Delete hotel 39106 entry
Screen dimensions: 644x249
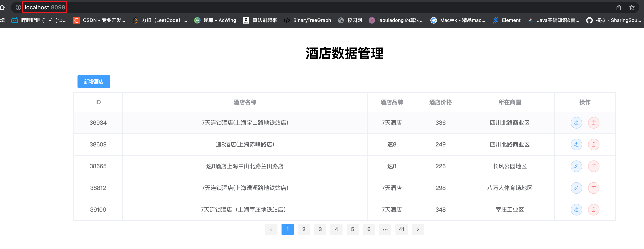(x=594, y=210)
